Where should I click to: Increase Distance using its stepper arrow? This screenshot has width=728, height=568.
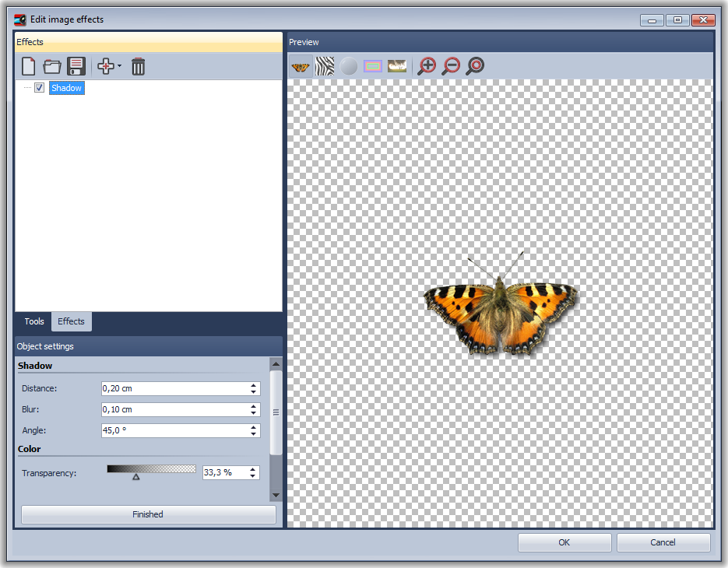click(254, 385)
